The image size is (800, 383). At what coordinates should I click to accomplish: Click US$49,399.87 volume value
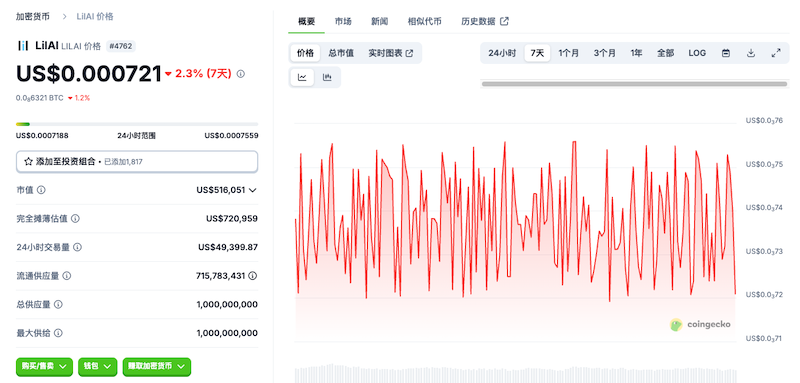[228, 247]
